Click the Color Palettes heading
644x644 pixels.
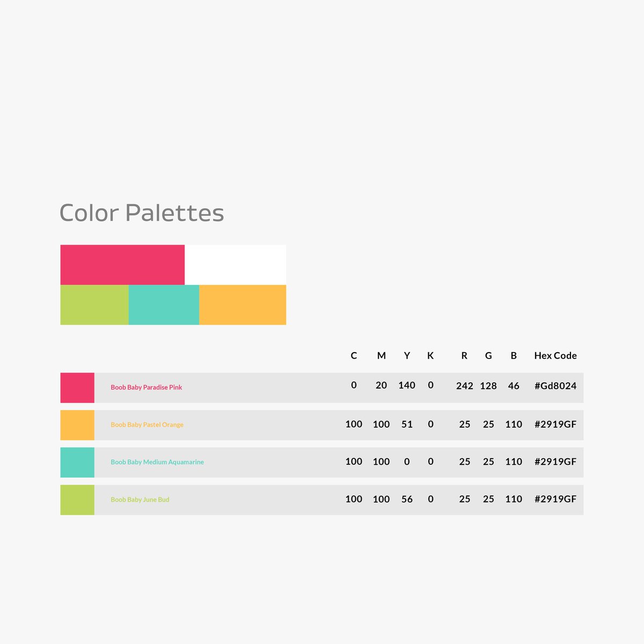[142, 213]
